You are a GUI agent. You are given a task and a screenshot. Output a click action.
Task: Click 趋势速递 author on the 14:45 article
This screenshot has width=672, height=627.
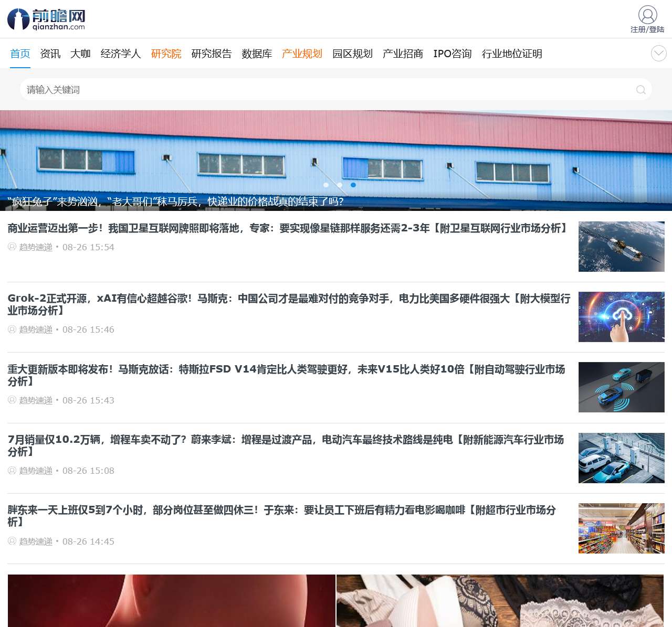point(36,541)
